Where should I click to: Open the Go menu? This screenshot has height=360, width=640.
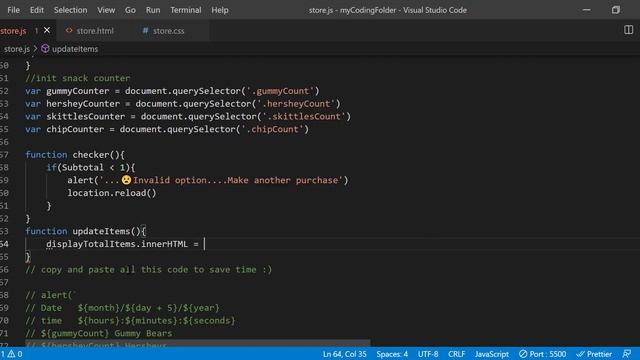tap(130, 10)
